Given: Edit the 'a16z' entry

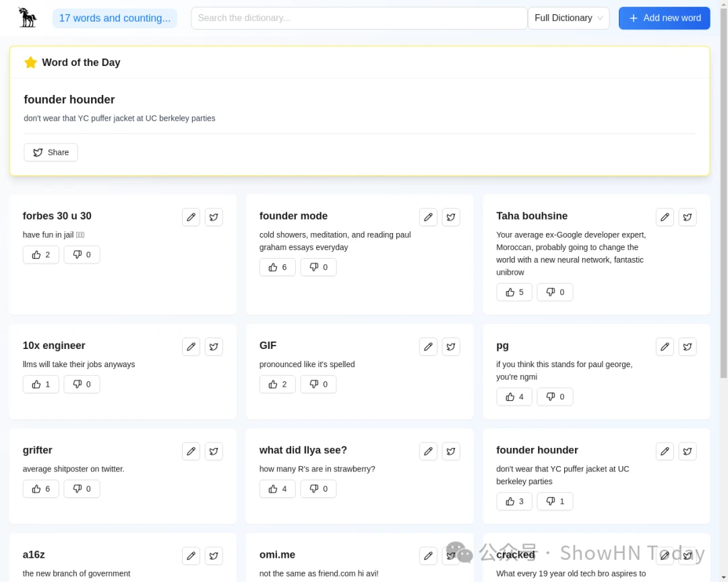Looking at the screenshot, I should [x=191, y=556].
